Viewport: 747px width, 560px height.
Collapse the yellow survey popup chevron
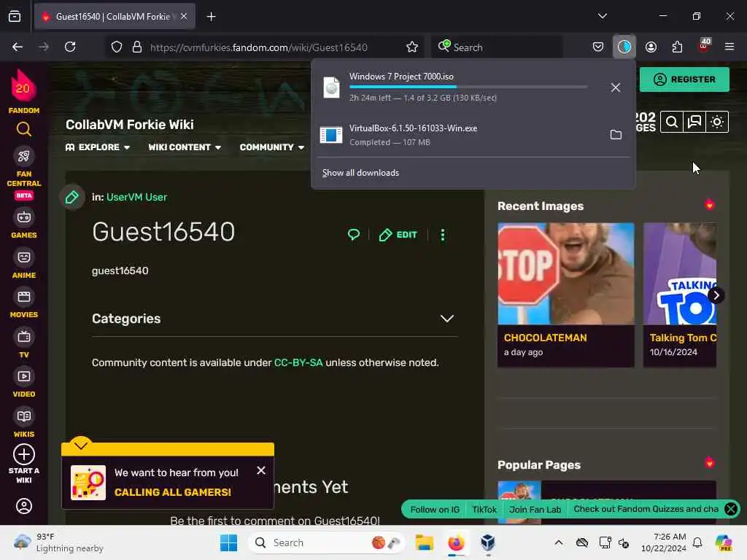coord(81,446)
